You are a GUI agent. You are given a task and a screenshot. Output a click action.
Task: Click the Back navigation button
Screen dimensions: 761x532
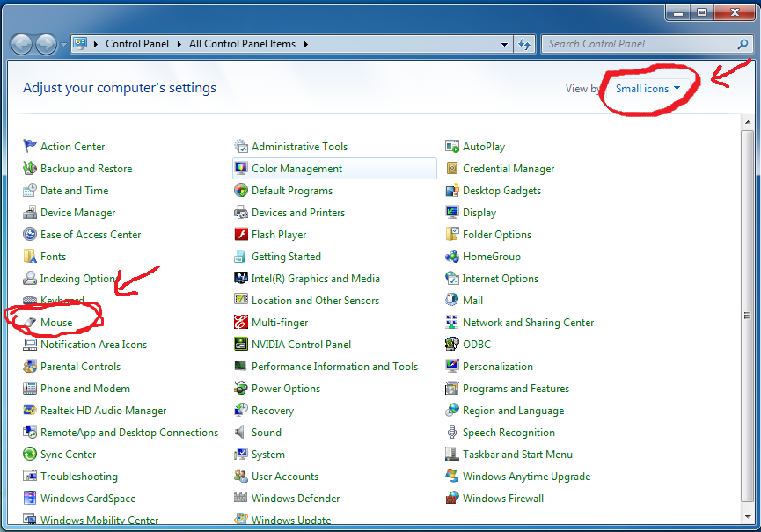click(21, 45)
